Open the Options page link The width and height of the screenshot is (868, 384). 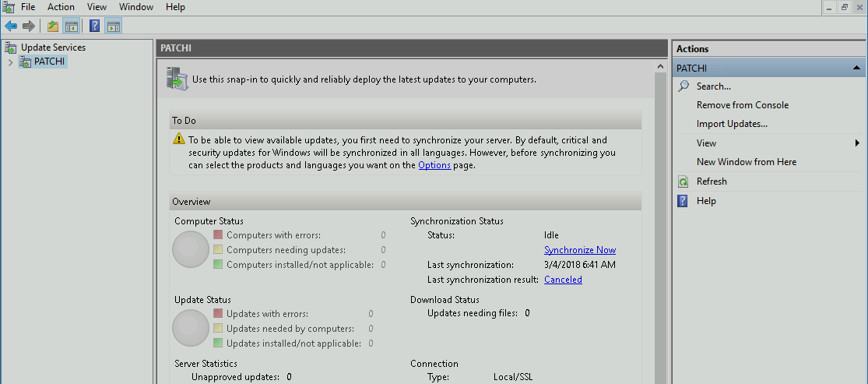(434, 165)
